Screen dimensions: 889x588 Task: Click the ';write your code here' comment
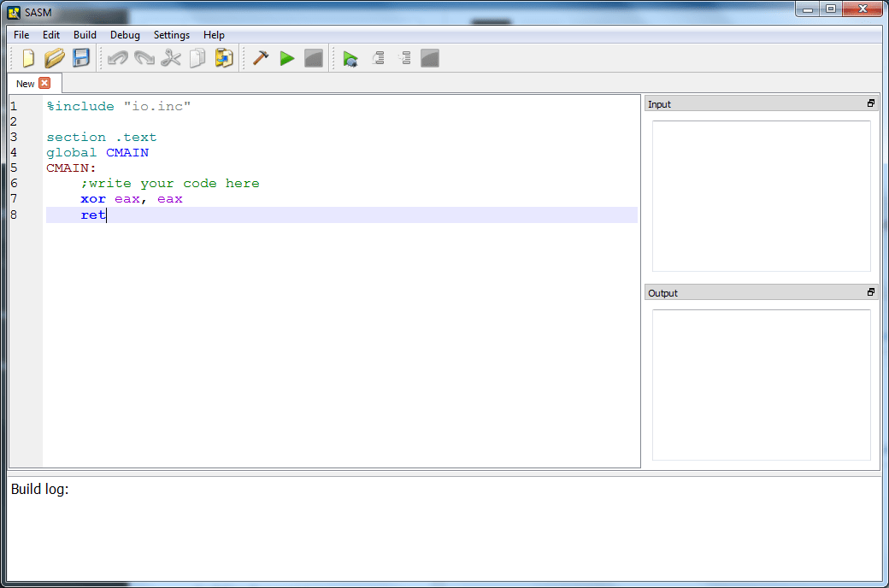pos(170,184)
